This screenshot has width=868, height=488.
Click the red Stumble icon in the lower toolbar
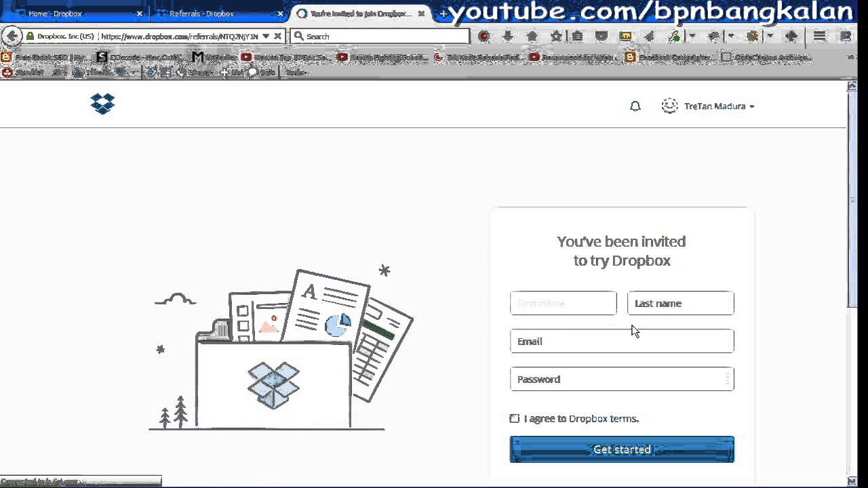(x=7, y=73)
